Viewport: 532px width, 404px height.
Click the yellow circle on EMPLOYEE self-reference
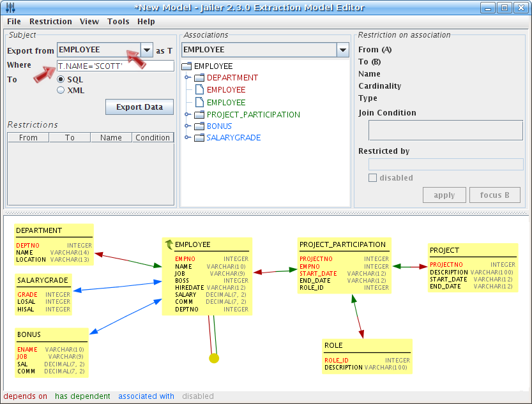point(214,358)
